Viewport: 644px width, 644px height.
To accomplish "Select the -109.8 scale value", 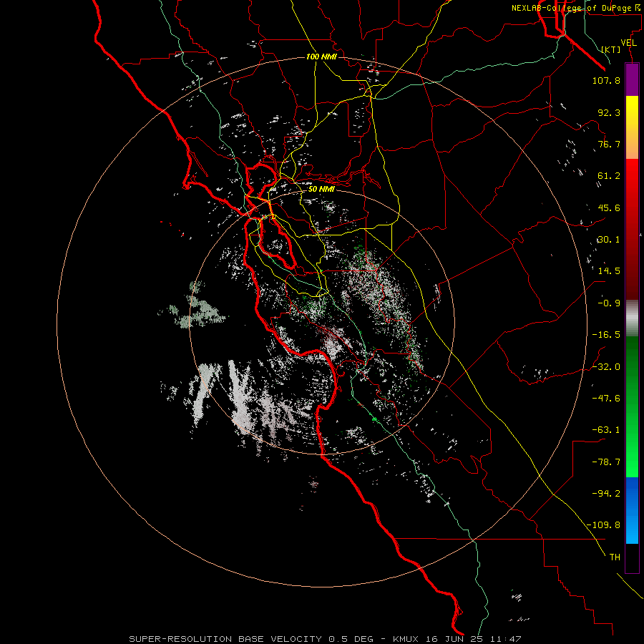I will 603,525.
